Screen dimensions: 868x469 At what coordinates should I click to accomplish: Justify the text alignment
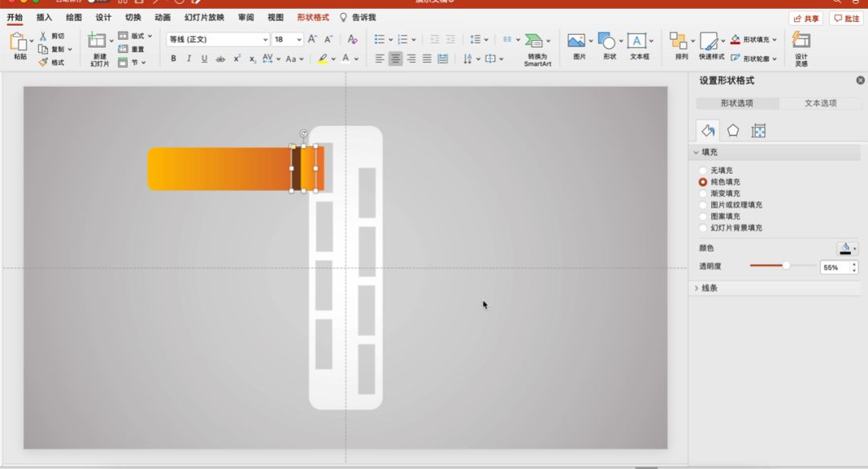[x=427, y=58]
